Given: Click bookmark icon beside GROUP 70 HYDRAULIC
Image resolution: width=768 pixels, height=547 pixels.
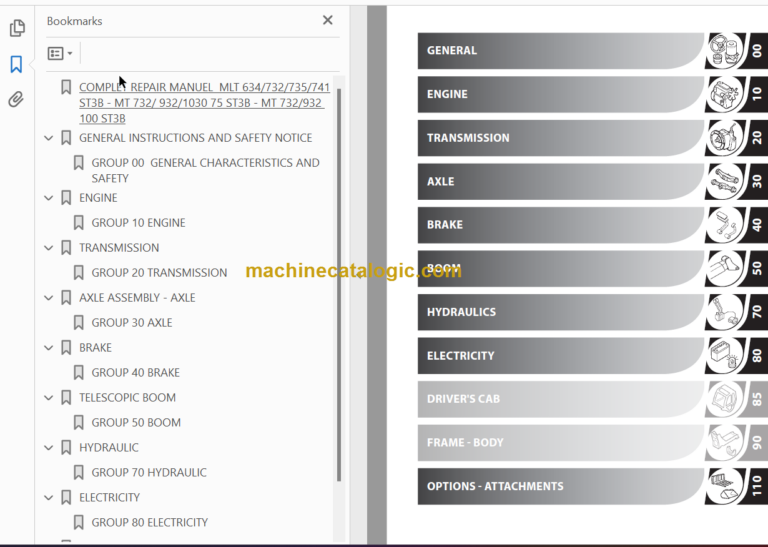Looking at the screenshot, I should (78, 473).
